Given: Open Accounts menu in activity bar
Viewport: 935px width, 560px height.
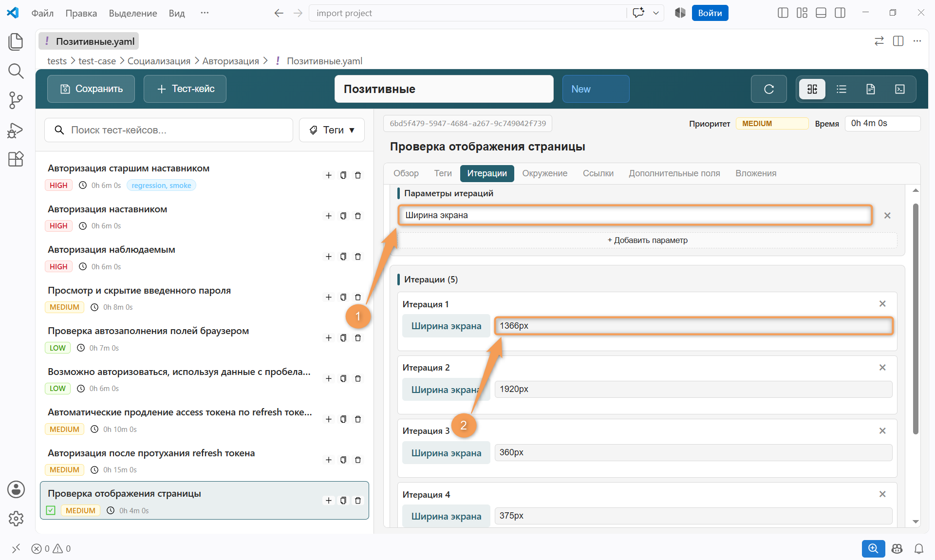Looking at the screenshot, I should (x=16, y=489).
